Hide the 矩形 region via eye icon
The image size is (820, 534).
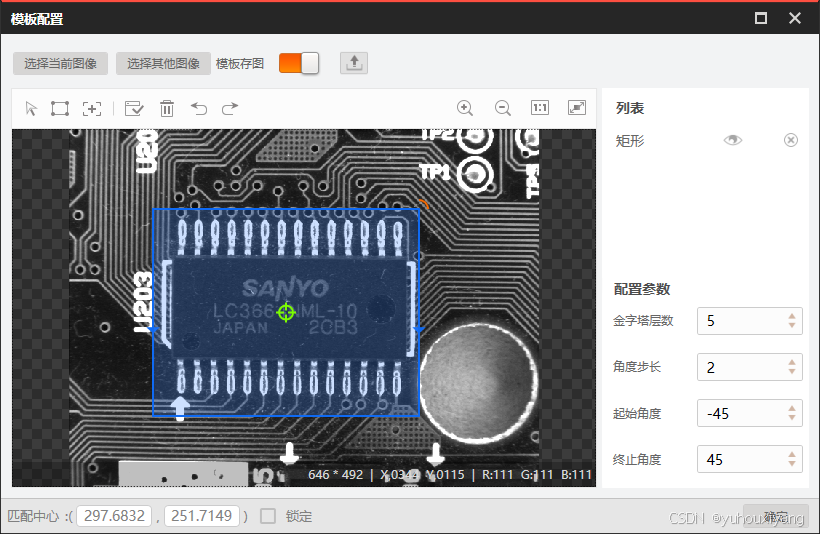tap(733, 140)
